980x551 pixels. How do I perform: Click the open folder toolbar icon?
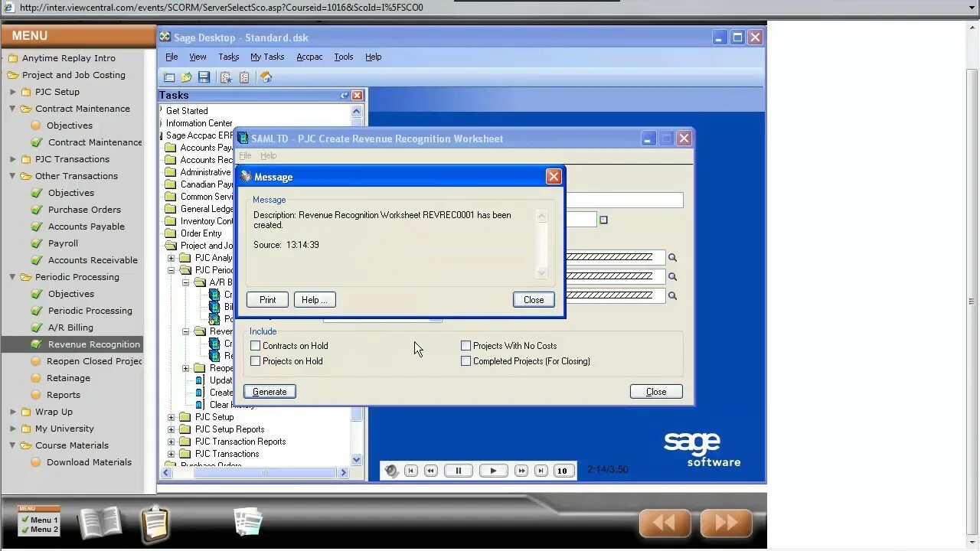tap(186, 77)
